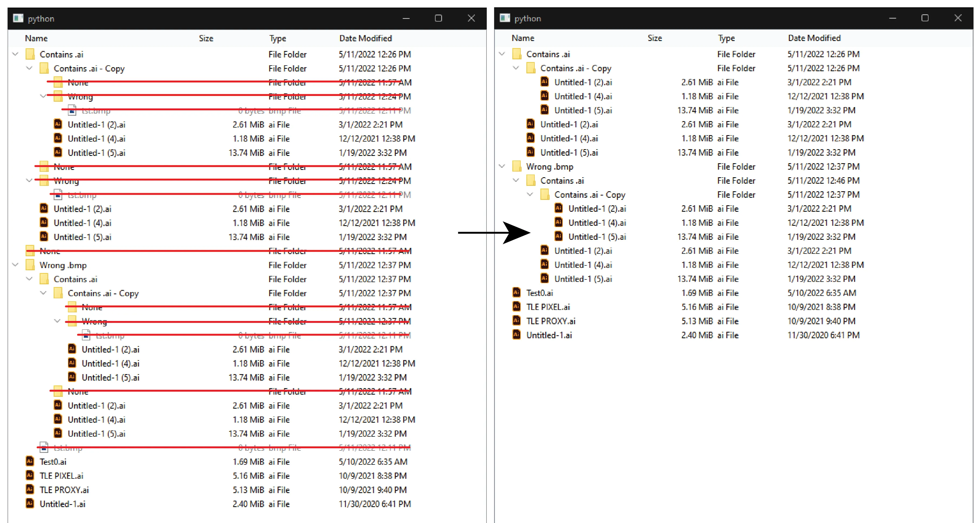980x523 pixels.
Task: Sort by Size column in right window
Action: tap(654, 38)
